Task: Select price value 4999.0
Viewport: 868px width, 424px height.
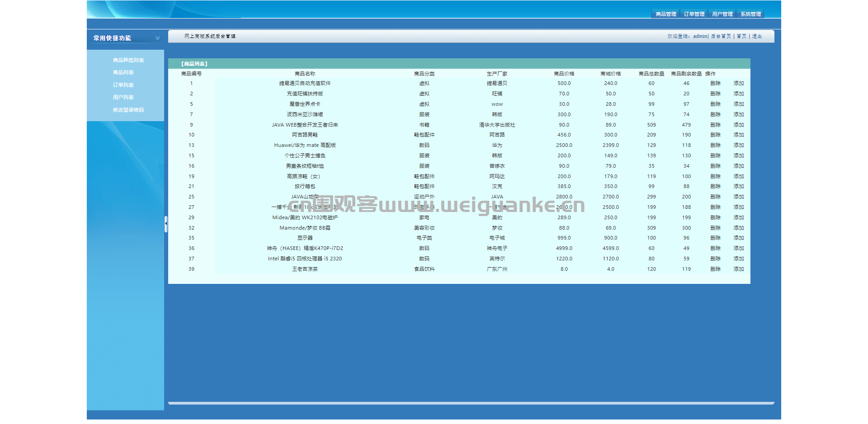Action: (564, 248)
